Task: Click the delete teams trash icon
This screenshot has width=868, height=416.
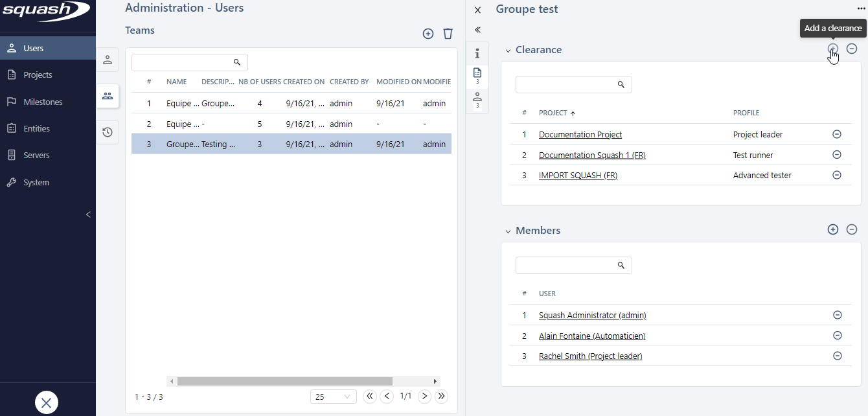Action: 448,34
